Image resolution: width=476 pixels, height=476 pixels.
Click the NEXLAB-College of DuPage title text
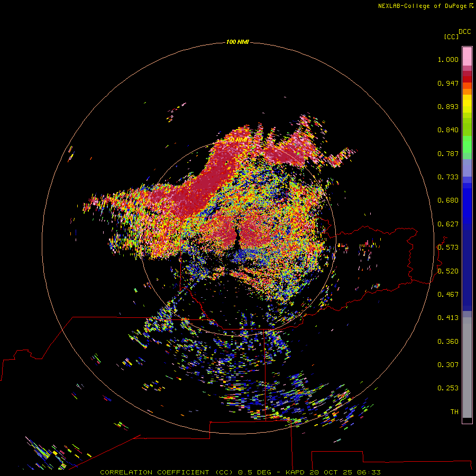pyautogui.click(x=422, y=6)
